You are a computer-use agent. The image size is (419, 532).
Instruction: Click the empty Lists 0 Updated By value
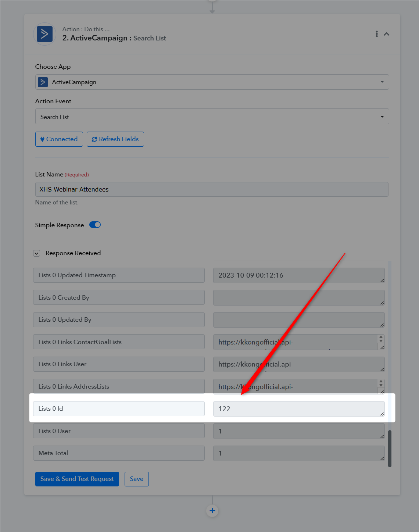coord(299,320)
